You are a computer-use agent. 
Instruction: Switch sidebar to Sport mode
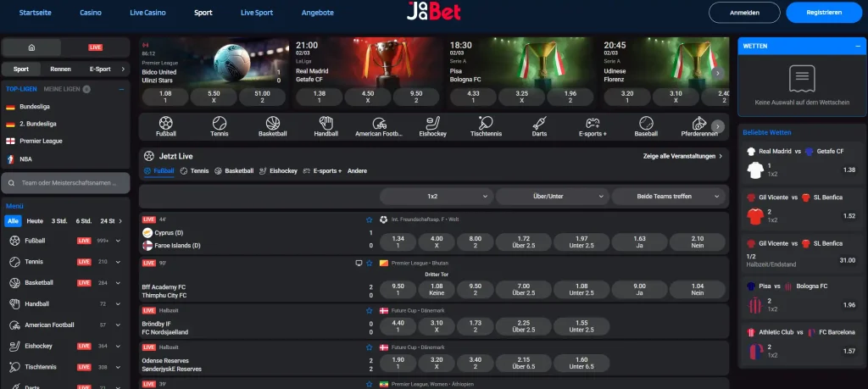click(21, 69)
